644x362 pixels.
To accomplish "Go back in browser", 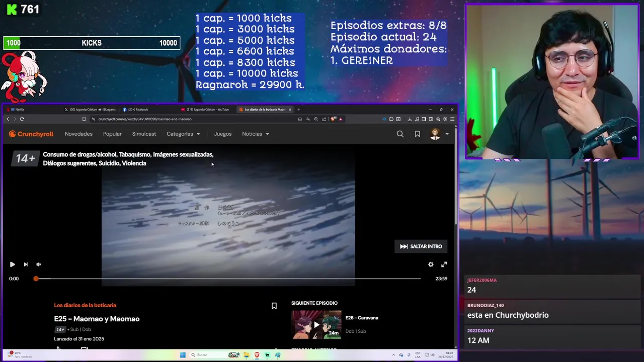I will click(x=8, y=119).
